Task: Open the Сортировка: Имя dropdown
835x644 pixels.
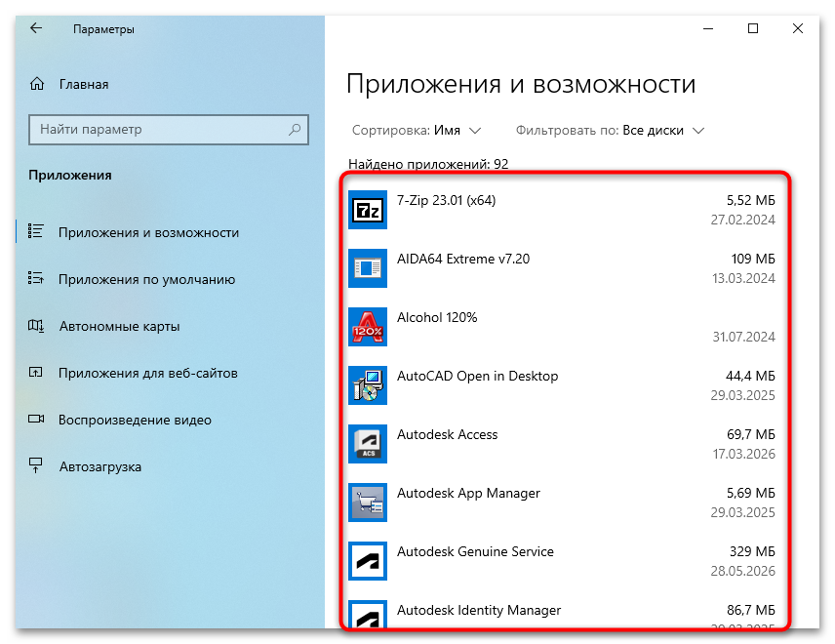Action: pos(417,131)
